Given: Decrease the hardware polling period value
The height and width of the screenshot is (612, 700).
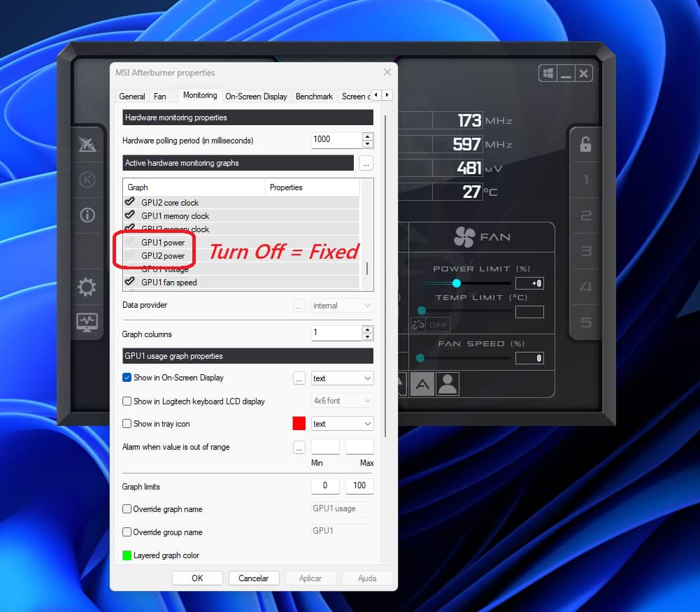Looking at the screenshot, I should [367, 144].
